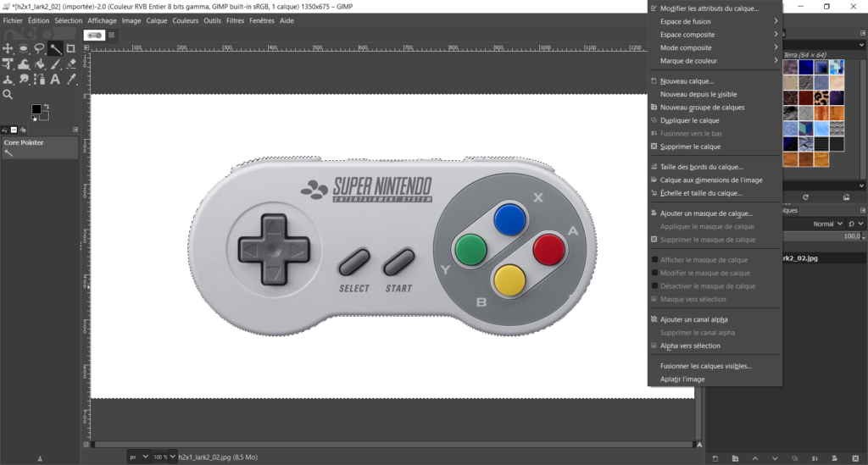Select the Clone stamp tool

pos(8,80)
